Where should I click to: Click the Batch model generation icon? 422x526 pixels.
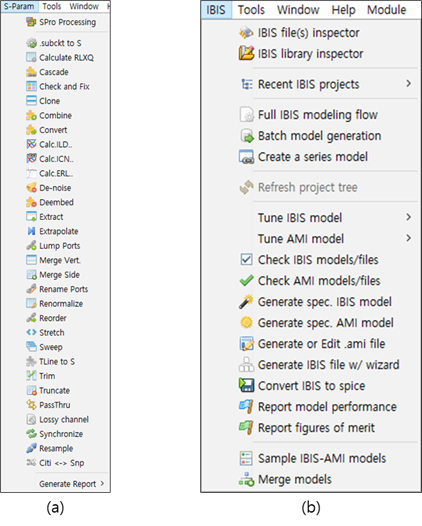[247, 136]
